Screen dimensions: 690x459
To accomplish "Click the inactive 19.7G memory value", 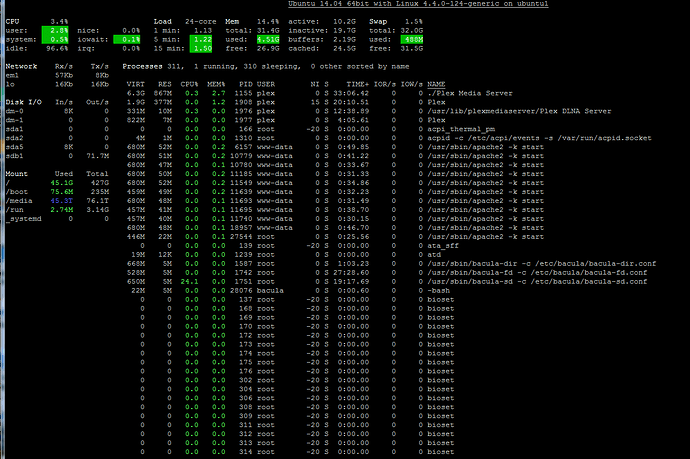I will (344, 31).
